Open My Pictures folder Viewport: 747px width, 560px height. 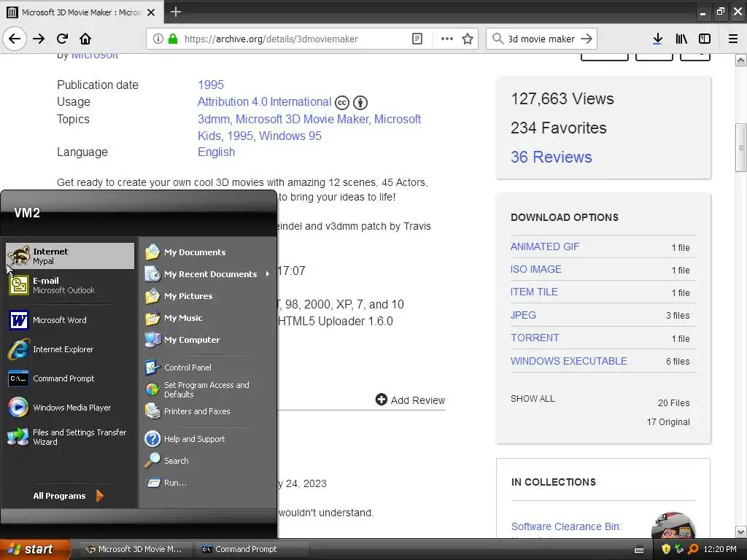point(208,296)
